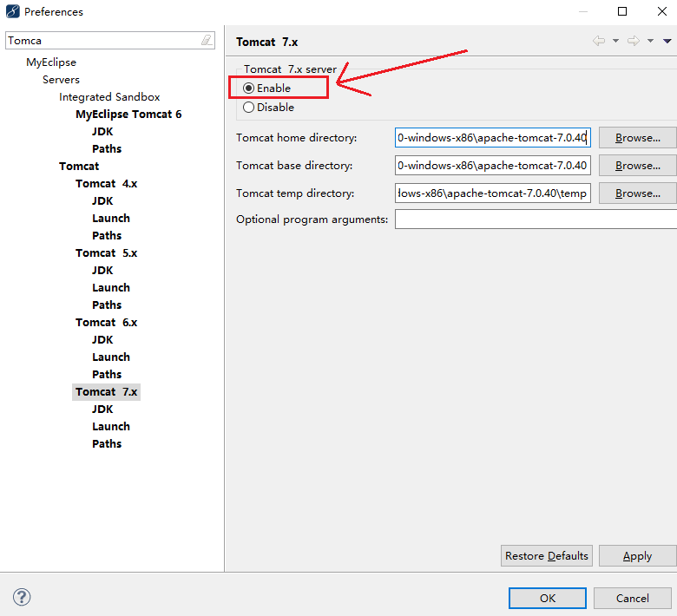Click the forward navigation arrow icon
The image size is (677, 616).
(634, 41)
